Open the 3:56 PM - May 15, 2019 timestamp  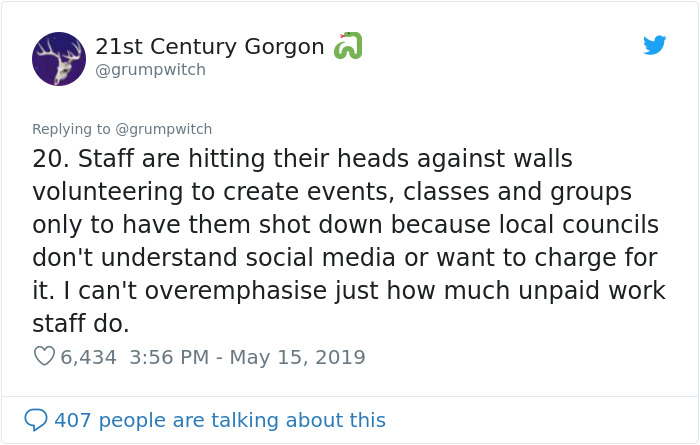click(x=248, y=357)
